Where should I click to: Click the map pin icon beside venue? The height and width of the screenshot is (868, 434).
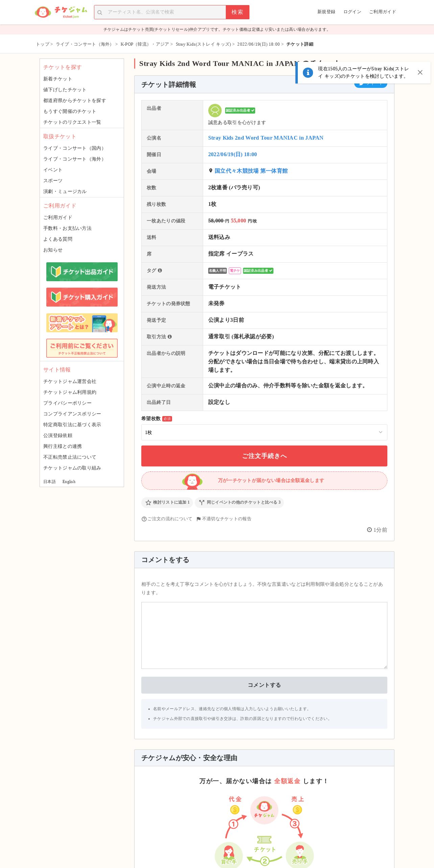[211, 171]
